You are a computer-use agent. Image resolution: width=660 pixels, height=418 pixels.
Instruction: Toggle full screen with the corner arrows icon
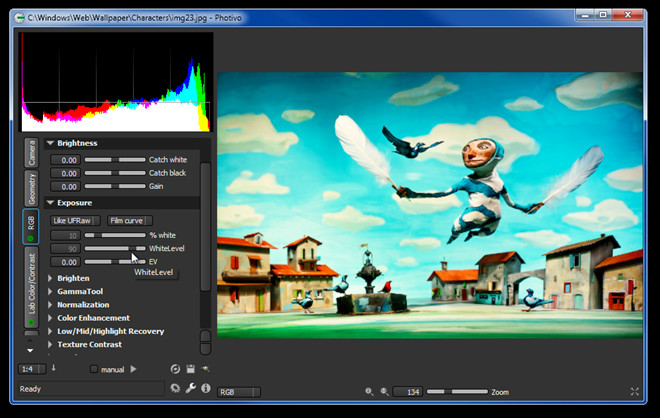(635, 392)
